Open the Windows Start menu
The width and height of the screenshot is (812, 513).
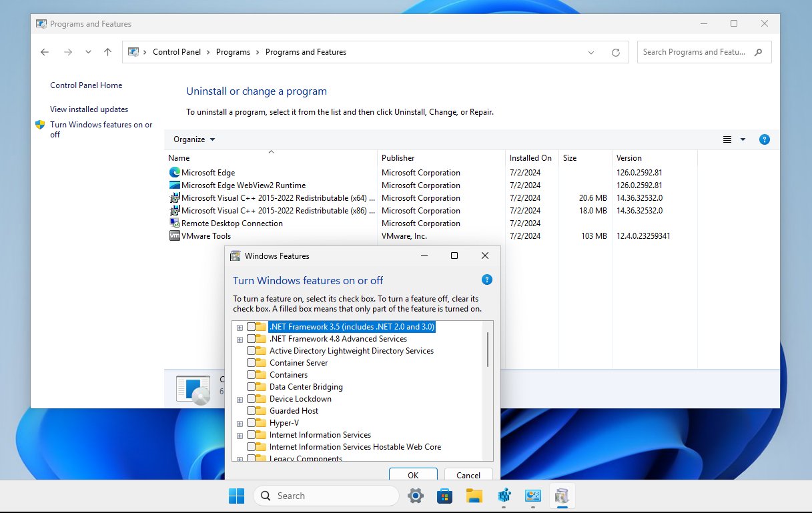[x=236, y=496]
